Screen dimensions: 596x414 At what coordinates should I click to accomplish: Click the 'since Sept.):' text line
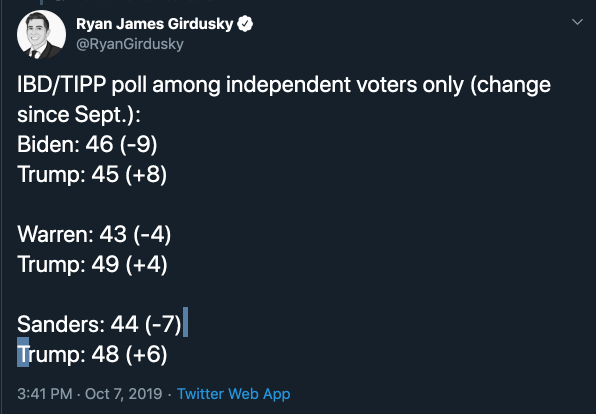click(79, 115)
